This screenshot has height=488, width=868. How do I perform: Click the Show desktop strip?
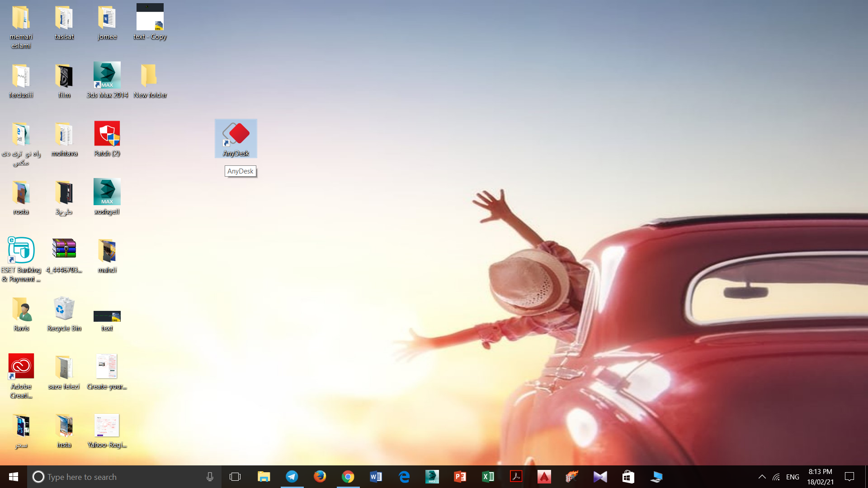[866, 477]
